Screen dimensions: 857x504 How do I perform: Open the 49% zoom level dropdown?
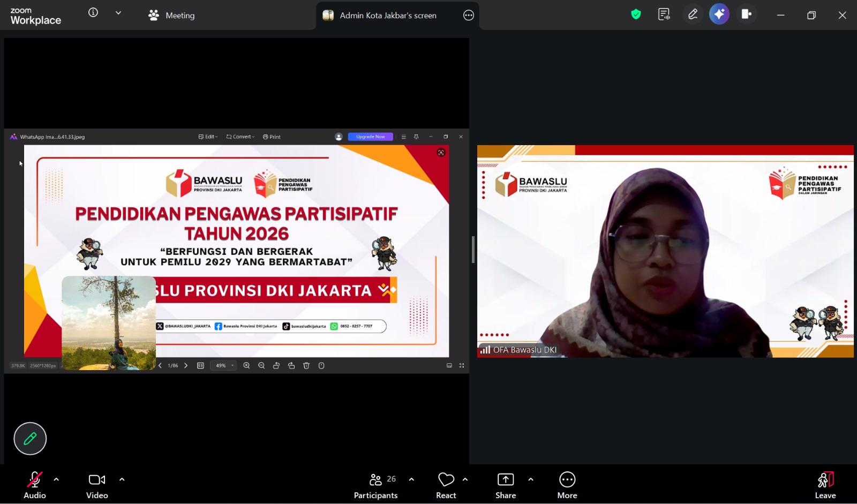223,366
